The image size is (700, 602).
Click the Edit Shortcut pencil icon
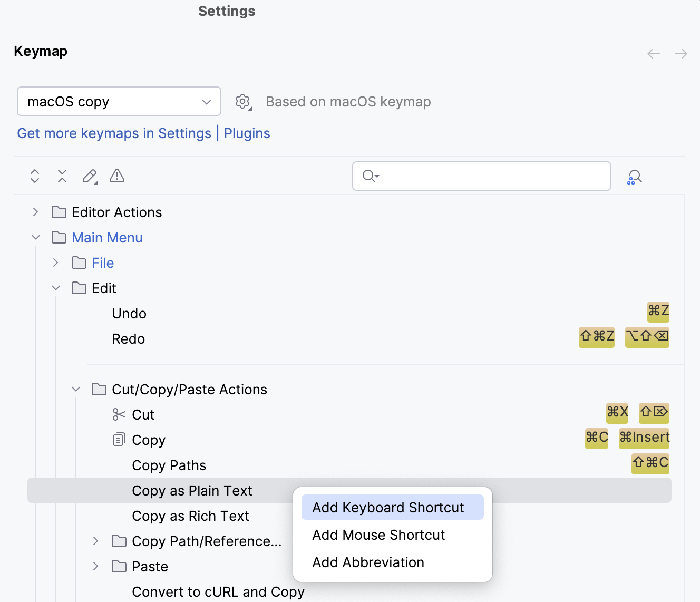(90, 176)
